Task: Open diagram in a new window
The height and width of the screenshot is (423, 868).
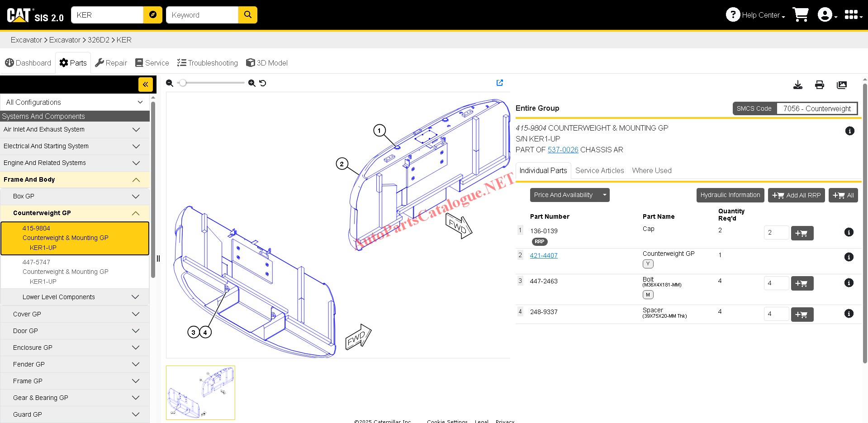Action: pyautogui.click(x=499, y=83)
